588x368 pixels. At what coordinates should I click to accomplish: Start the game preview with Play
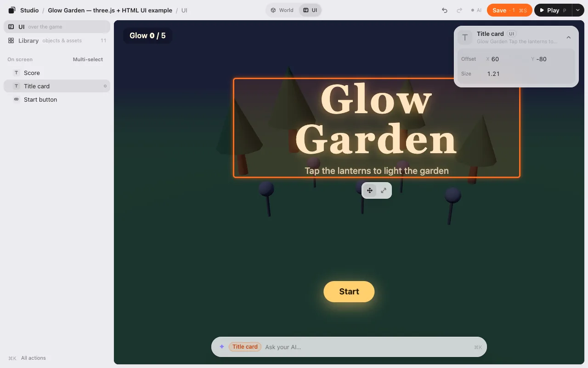[x=553, y=10]
